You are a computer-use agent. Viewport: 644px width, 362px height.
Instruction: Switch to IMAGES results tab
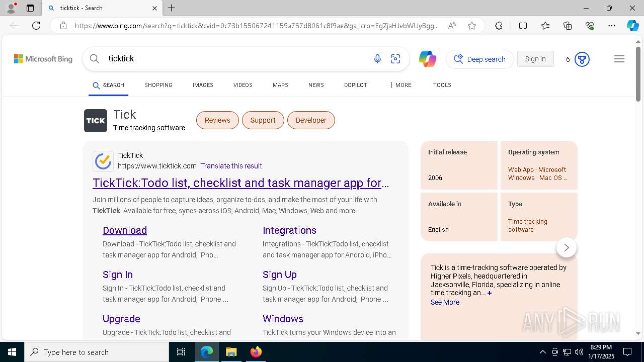tap(203, 85)
